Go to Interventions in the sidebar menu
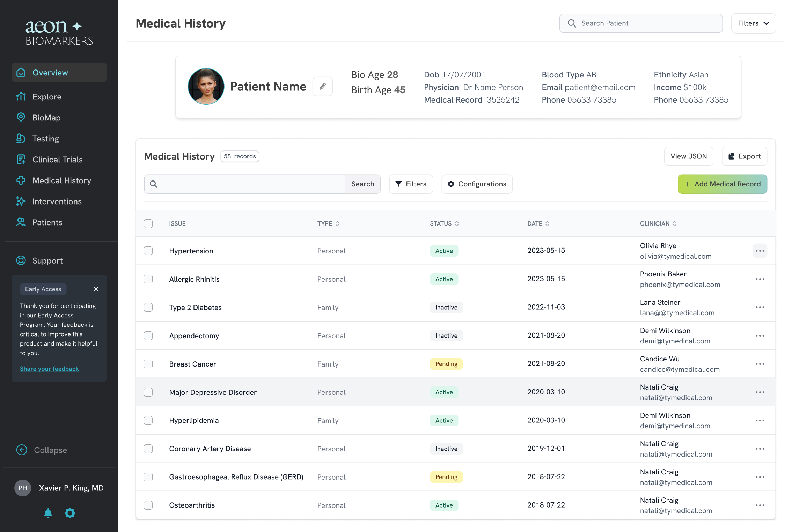The image size is (792, 532). coord(57,201)
